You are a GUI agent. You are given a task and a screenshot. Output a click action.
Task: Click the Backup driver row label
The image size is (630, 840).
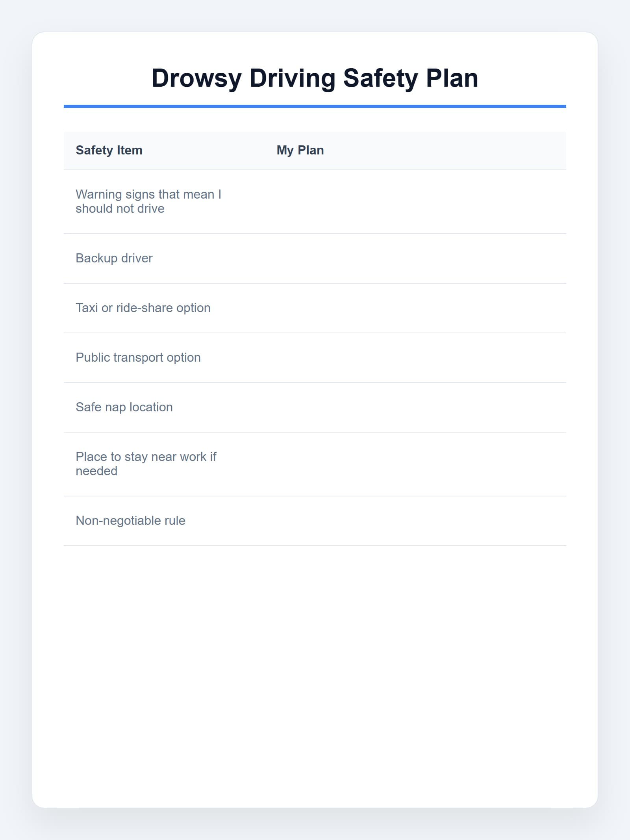coord(114,258)
